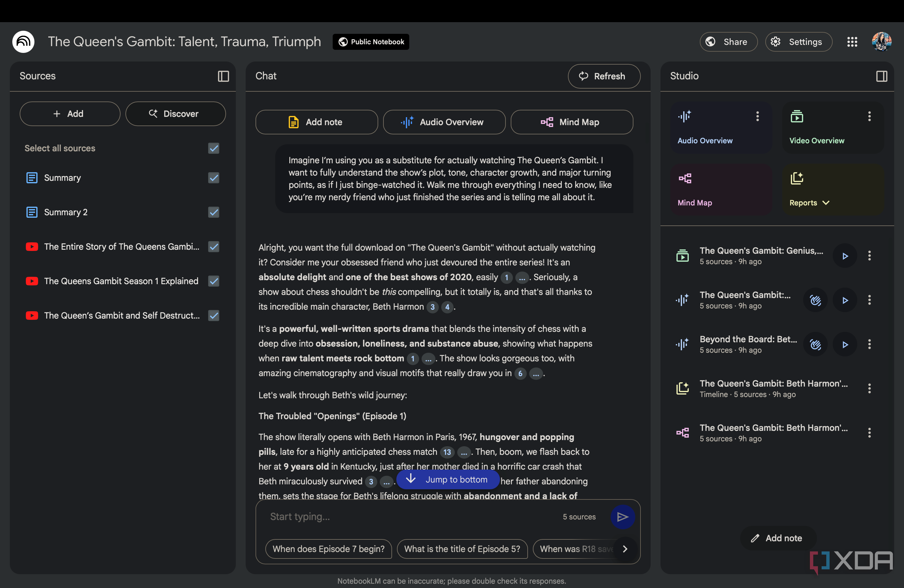Open the account profile avatar

click(x=882, y=42)
